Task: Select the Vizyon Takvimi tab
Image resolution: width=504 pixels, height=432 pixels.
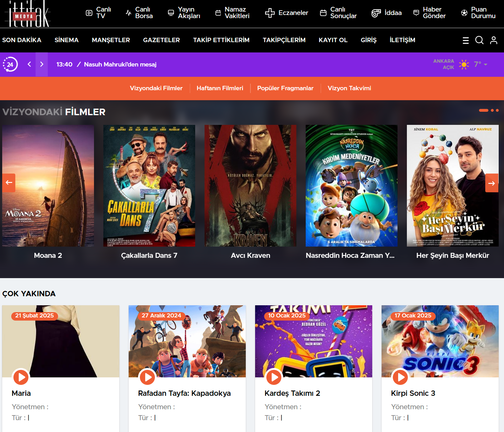Action: pyautogui.click(x=349, y=88)
